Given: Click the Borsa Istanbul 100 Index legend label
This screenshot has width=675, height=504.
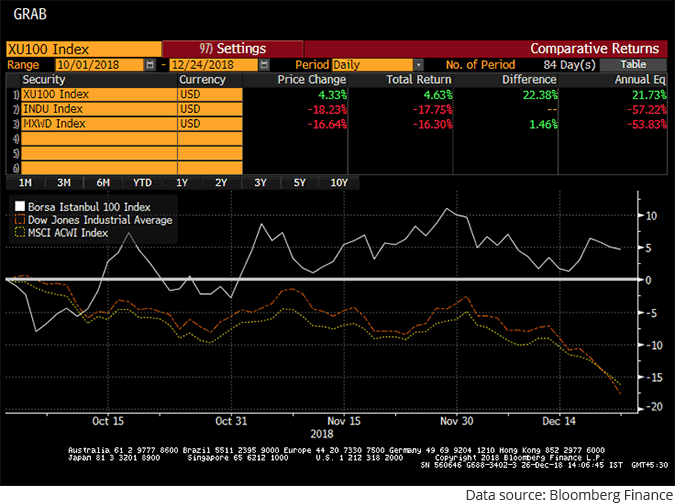Looking at the screenshot, I should (x=89, y=207).
